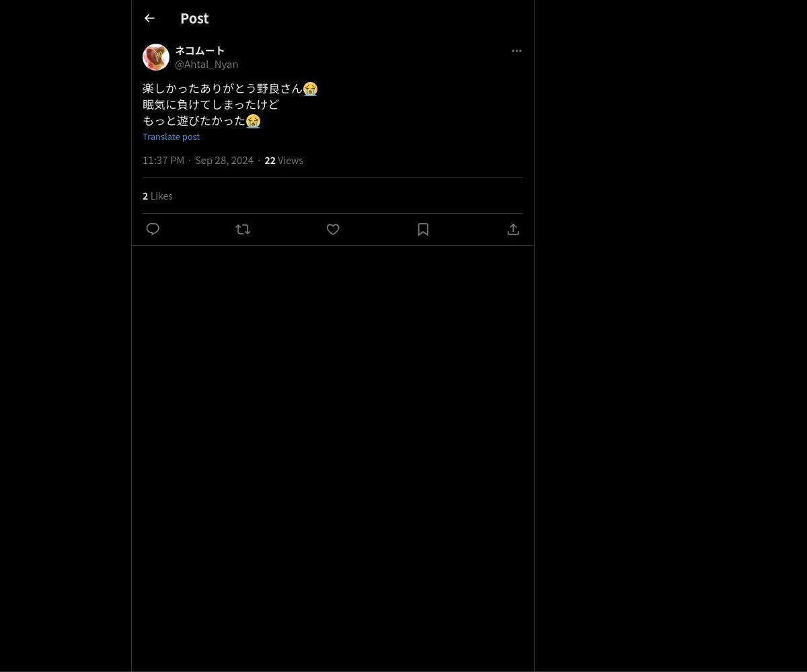The height and width of the screenshot is (672, 807).
Task: Repost using the retweet arrows icon
Action: click(x=243, y=229)
